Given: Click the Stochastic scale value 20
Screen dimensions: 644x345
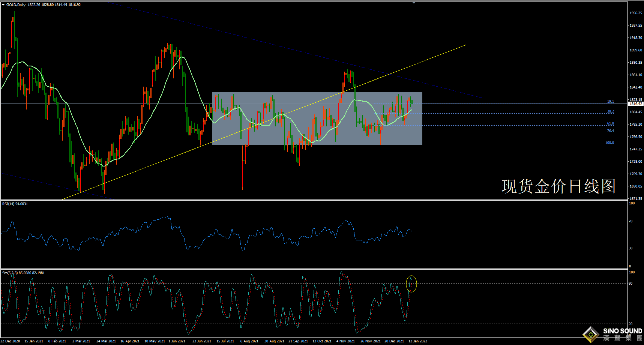Looking at the screenshot, I should [631, 324].
